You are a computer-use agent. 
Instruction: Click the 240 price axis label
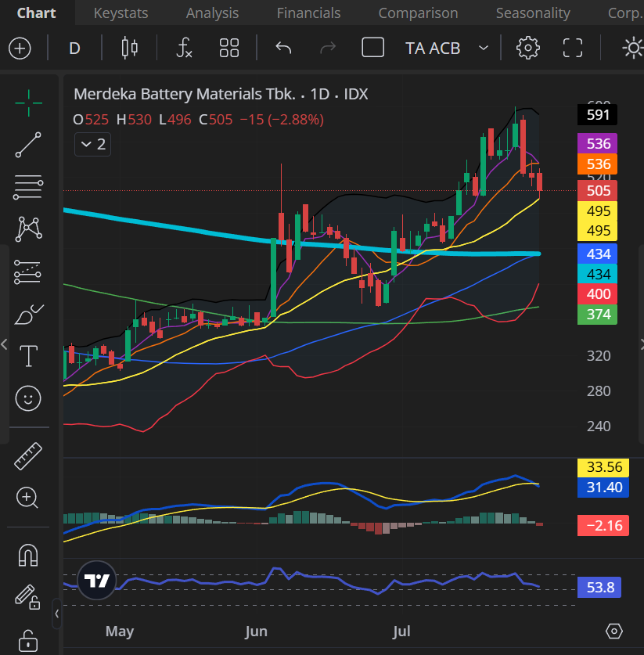tap(599, 426)
